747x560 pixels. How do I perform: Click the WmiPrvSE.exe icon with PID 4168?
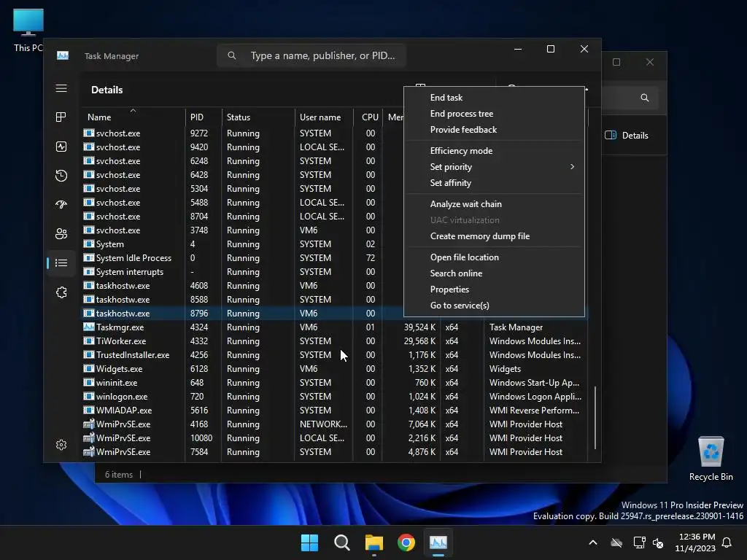[88, 424]
